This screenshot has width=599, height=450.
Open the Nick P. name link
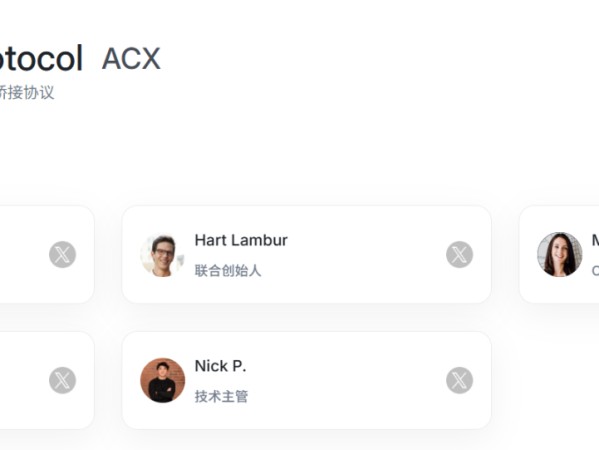[x=220, y=366]
